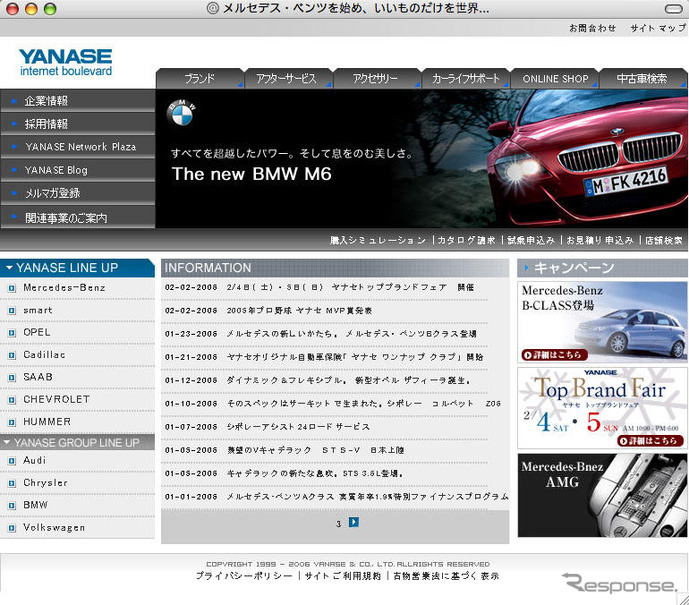Click the next page arrow under Information
The image size is (689, 605).
point(354,522)
